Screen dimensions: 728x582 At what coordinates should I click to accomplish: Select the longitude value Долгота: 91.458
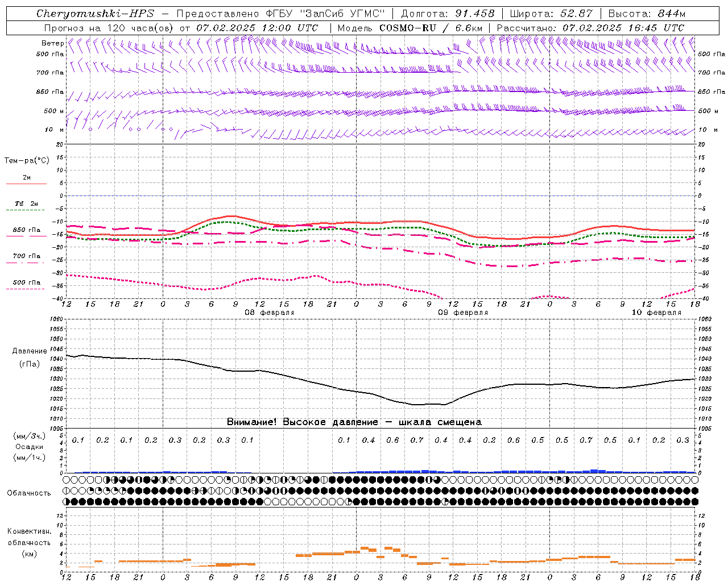click(x=448, y=14)
